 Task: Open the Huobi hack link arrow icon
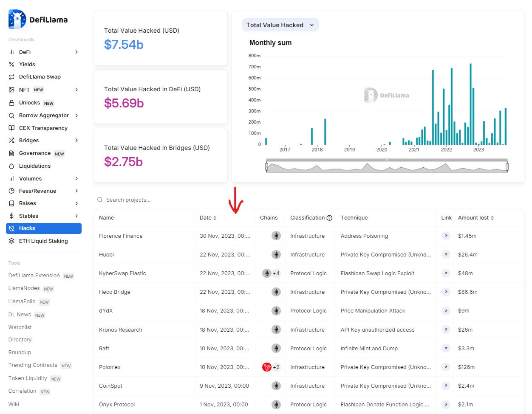(x=446, y=254)
